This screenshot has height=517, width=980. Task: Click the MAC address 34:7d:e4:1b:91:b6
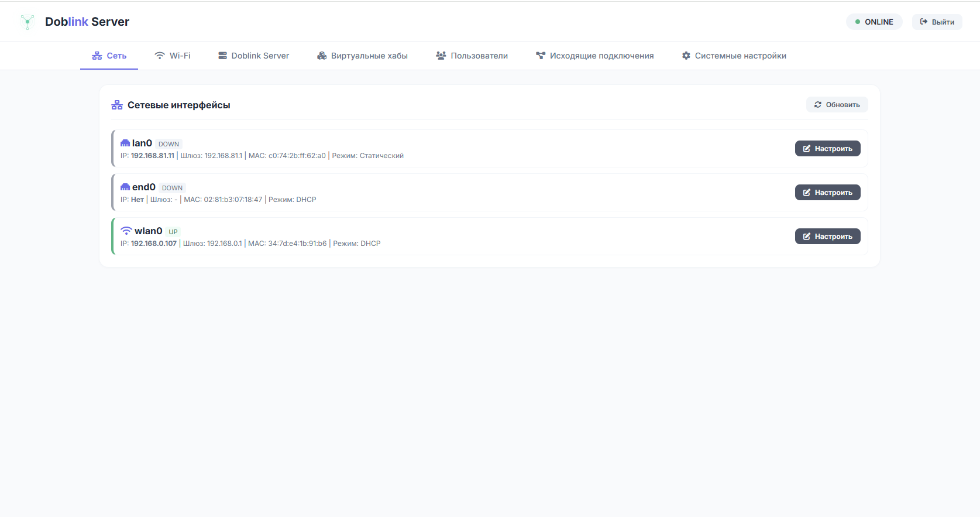tap(298, 244)
